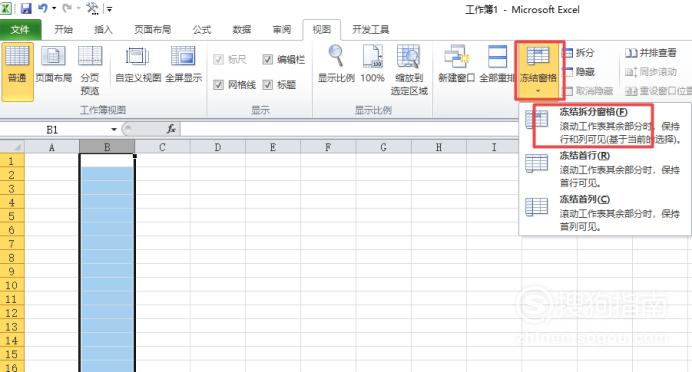Select column A header
Screen dimensions: 692x372
[52, 147]
